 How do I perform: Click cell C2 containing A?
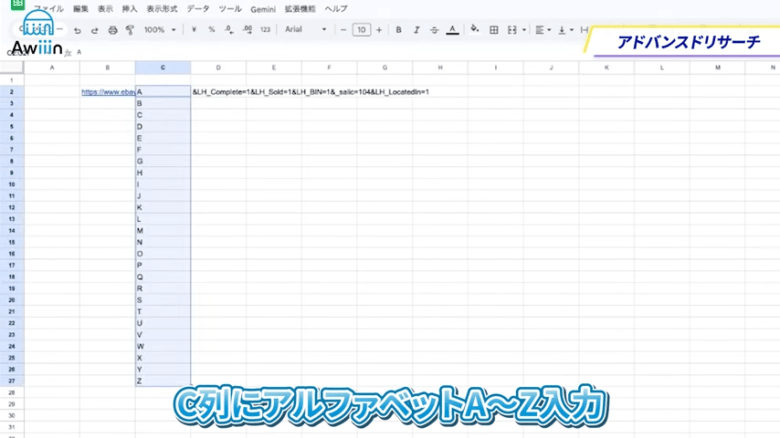pyautogui.click(x=163, y=92)
